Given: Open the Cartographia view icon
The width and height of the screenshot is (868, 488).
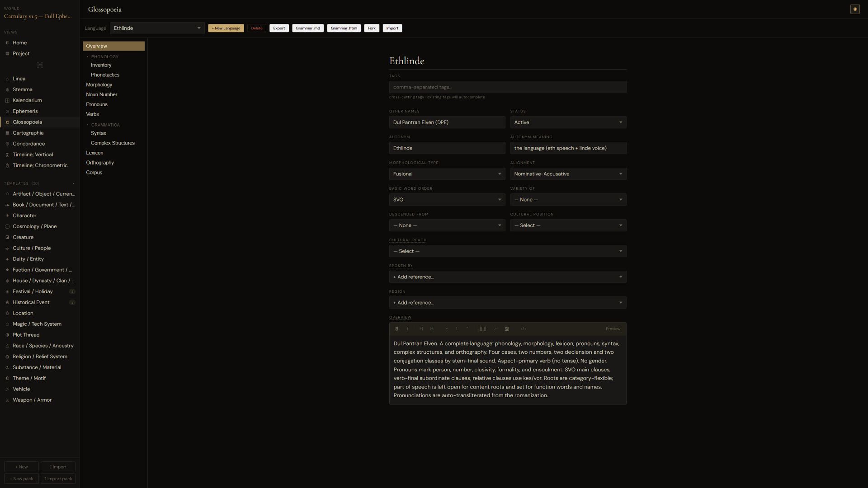Looking at the screenshot, I should 7,133.
